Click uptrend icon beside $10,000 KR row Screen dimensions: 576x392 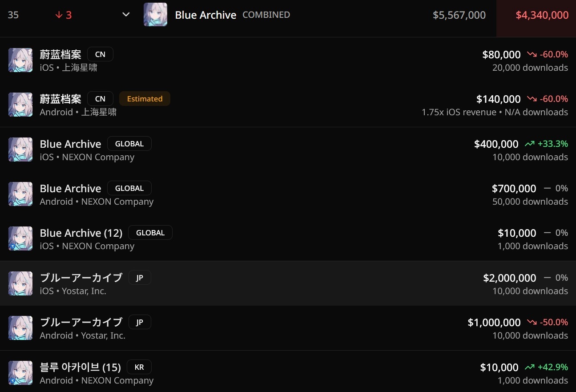pos(529,367)
